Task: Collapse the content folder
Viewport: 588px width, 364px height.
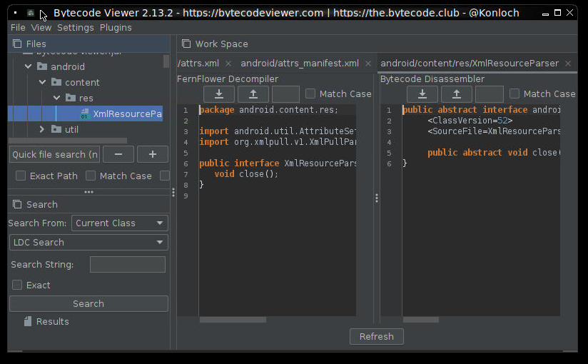Action: pos(42,82)
